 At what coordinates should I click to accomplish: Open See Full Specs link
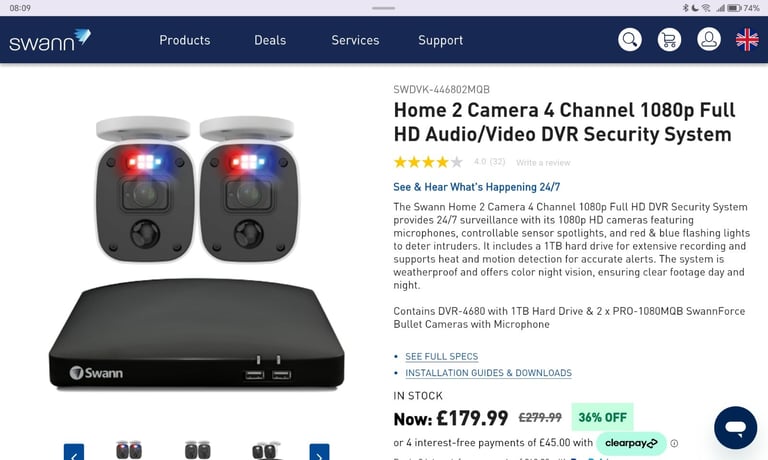(x=441, y=357)
